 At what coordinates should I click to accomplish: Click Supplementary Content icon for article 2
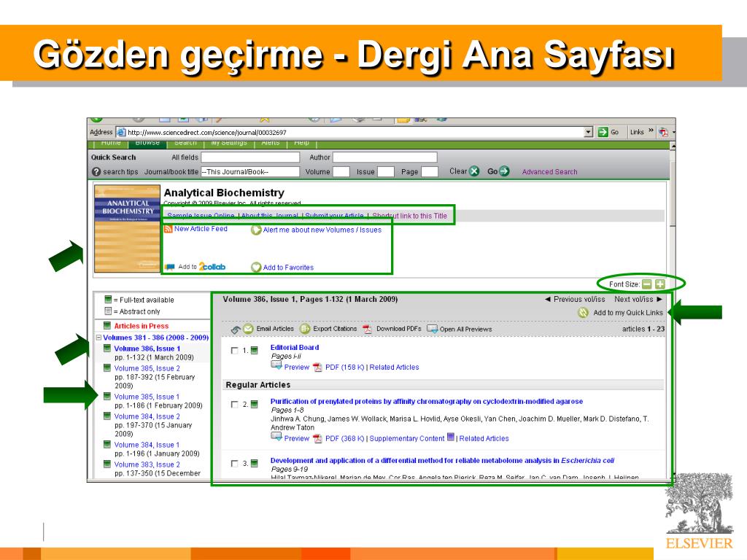pyautogui.click(x=451, y=437)
